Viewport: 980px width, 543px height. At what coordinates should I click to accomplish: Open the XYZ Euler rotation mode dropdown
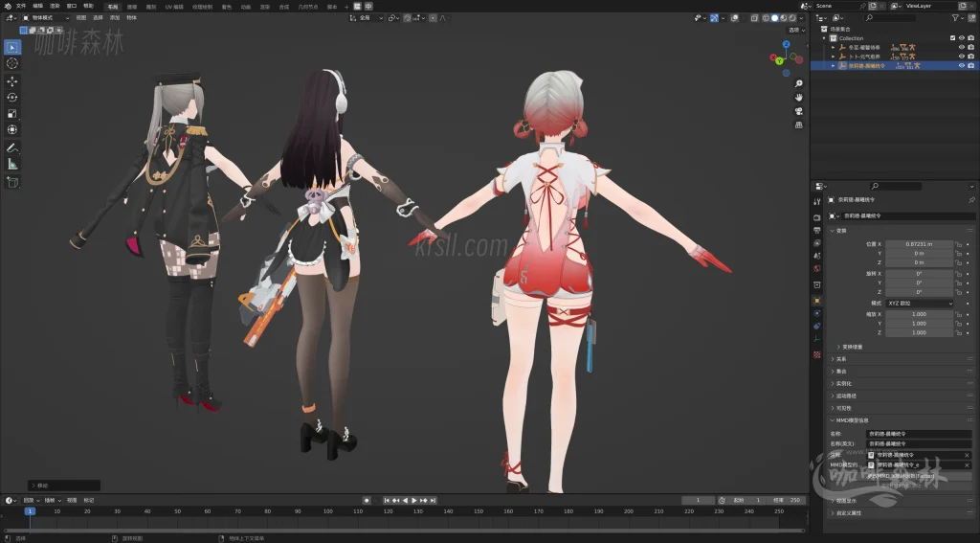[919, 303]
